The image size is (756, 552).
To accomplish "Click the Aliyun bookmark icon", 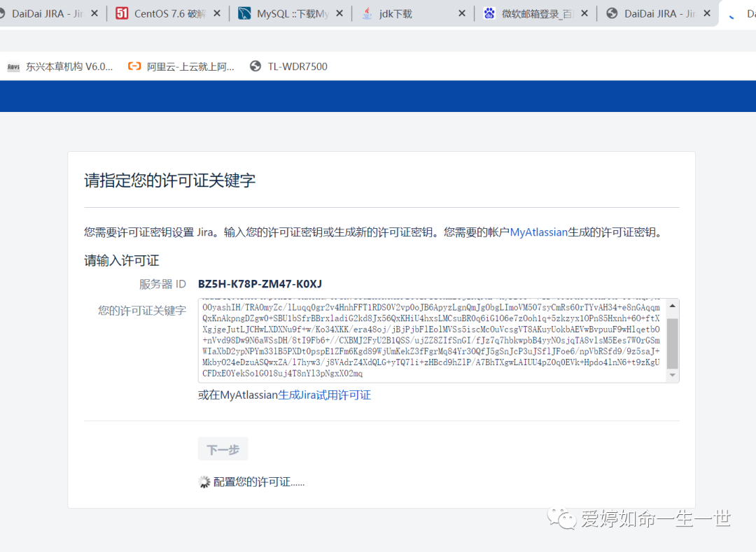I will [134, 66].
